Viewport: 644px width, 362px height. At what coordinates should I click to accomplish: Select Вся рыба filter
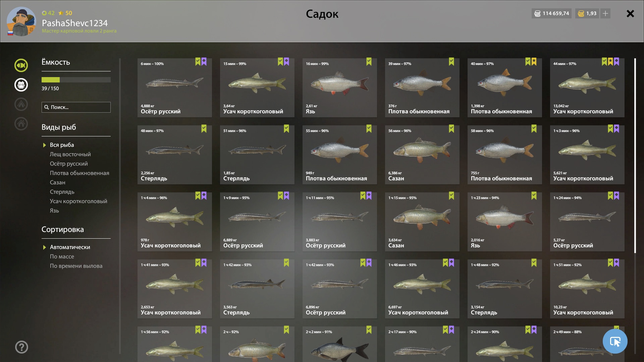tap(62, 145)
